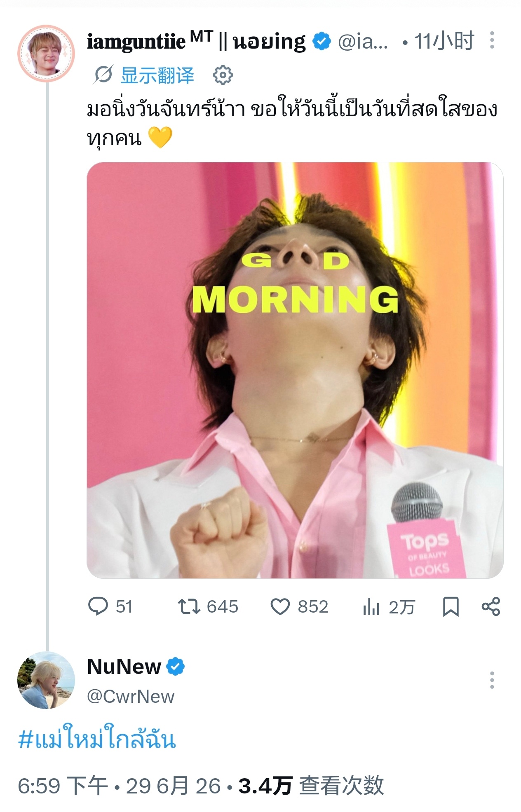
Task: Like the tweet with 852 likes
Action: tap(299, 606)
